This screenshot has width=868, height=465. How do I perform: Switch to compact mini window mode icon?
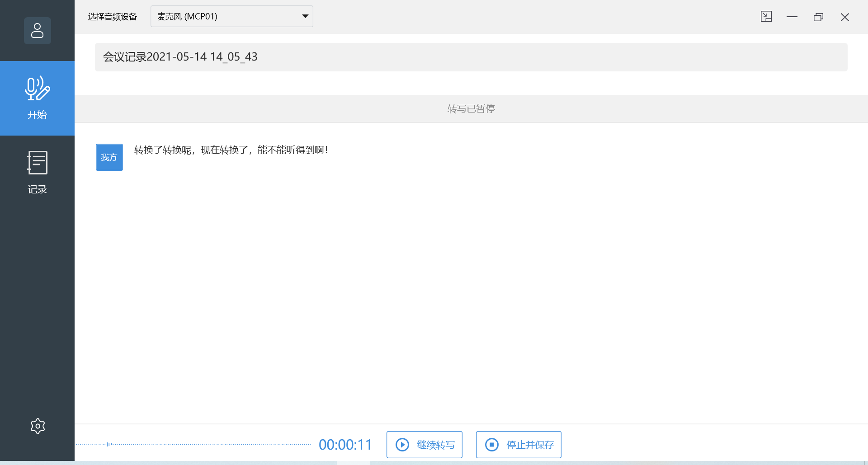[766, 17]
